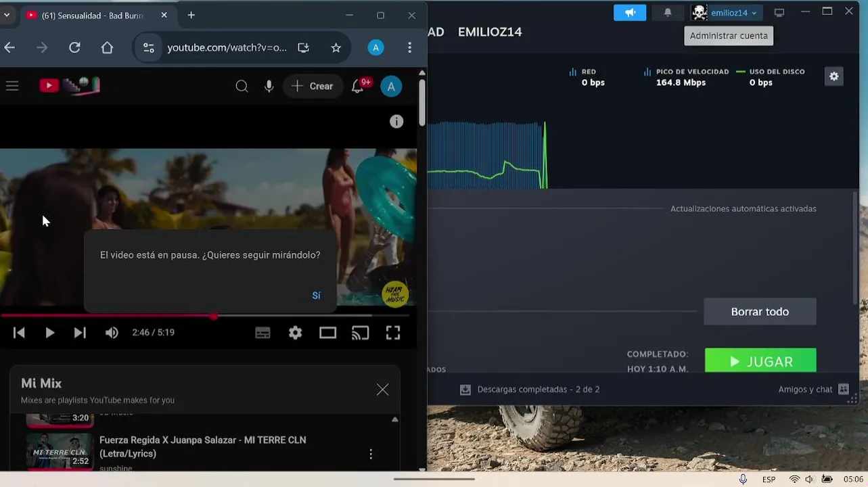Open options for MI TERRE CLN video
The image size is (868, 487).
[x=371, y=454]
